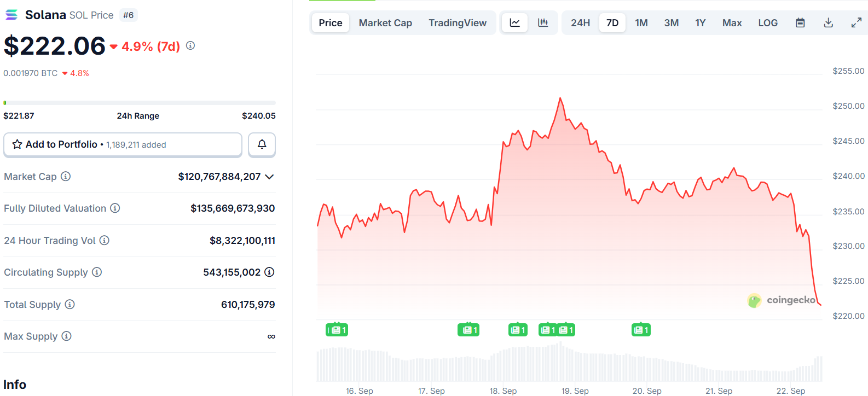The image size is (868, 396).
Task: Click the $8,322,100,111 trading volume value
Action: click(x=242, y=241)
